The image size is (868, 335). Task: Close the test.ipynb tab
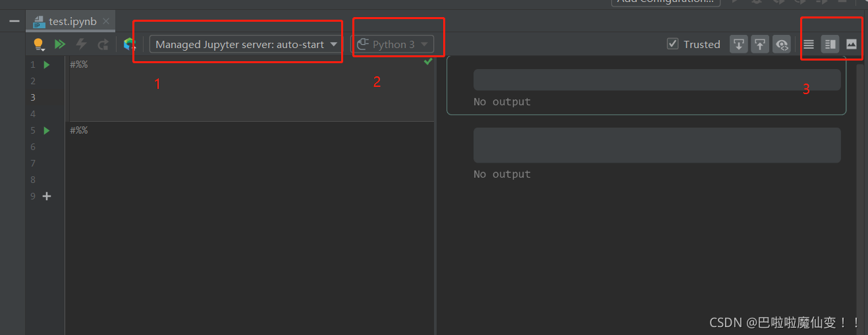coord(106,22)
